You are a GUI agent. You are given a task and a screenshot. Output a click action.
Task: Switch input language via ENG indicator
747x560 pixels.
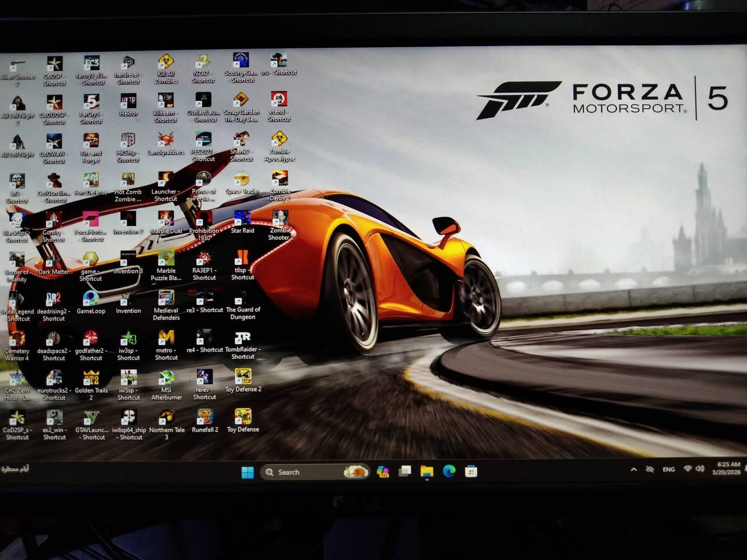669,470
